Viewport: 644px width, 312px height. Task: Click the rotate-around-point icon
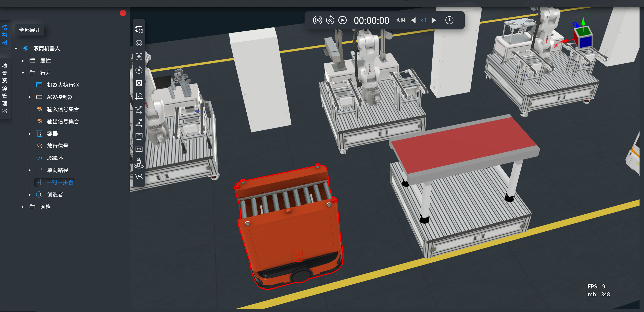pyautogui.click(x=139, y=70)
